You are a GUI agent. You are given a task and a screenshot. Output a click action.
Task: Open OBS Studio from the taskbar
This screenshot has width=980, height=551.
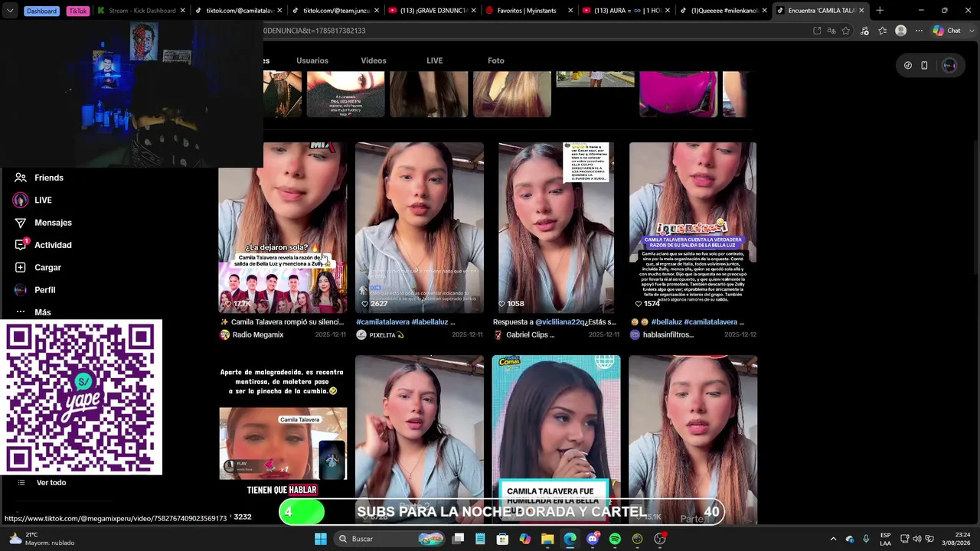tap(660, 539)
